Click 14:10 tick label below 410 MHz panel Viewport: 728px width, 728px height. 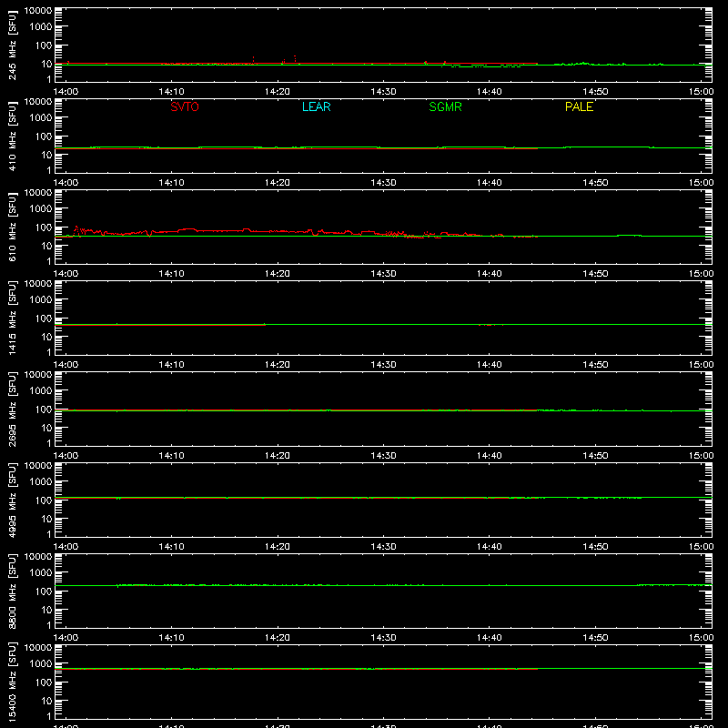171,183
